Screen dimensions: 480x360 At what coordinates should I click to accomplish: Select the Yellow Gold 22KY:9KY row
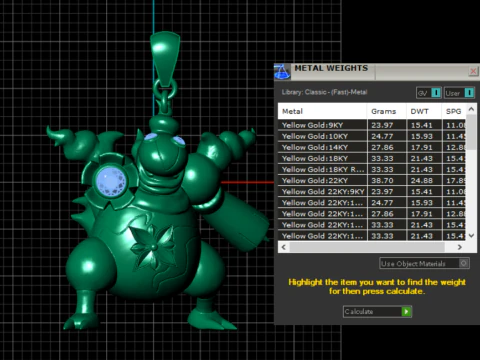click(x=372, y=191)
